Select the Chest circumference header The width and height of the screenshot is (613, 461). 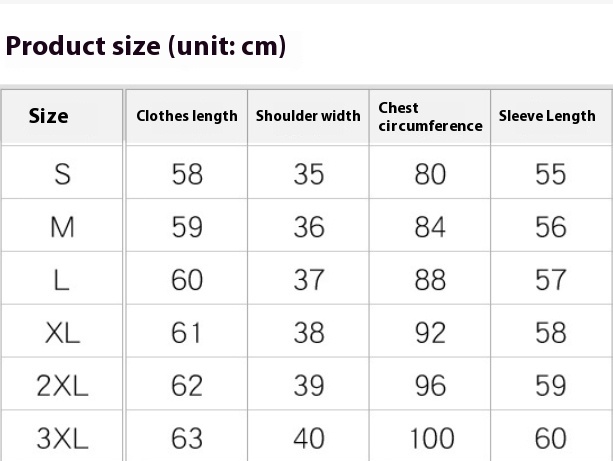pyautogui.click(x=430, y=117)
